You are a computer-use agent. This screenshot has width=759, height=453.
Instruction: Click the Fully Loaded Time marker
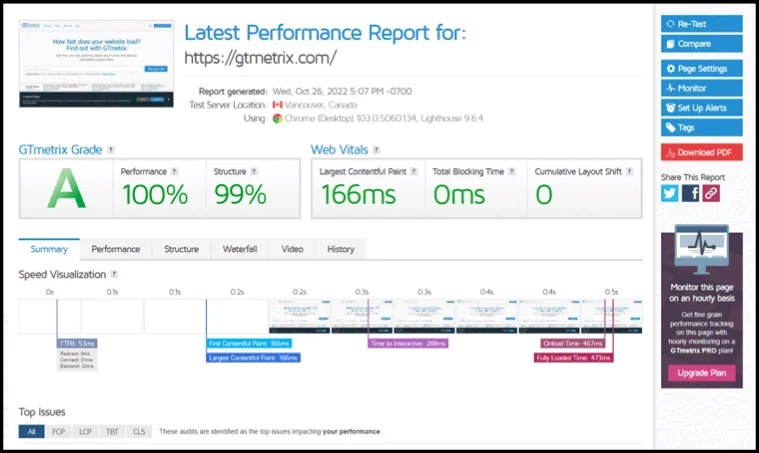(x=574, y=358)
